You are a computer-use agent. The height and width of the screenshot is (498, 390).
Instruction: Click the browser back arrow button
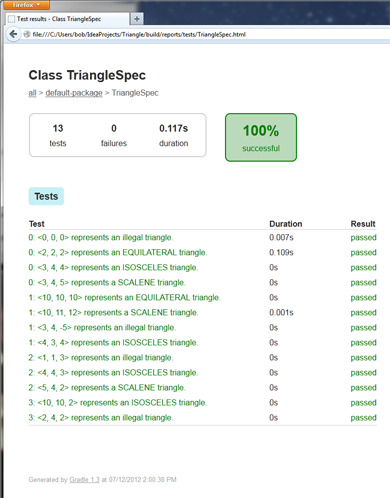13,34
